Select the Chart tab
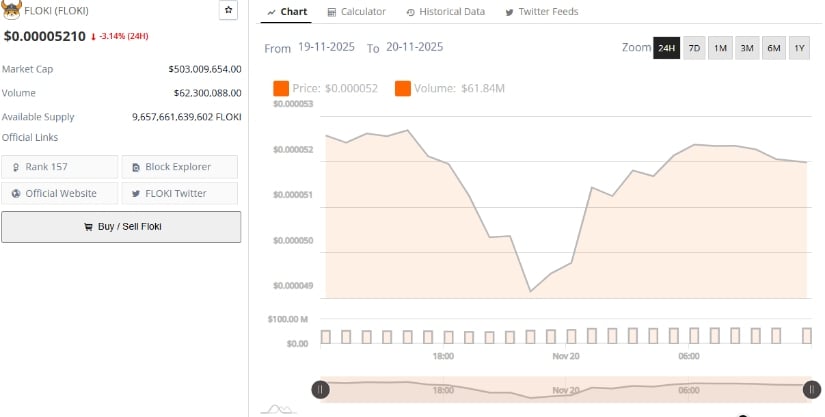This screenshot has width=825, height=417. [x=286, y=12]
